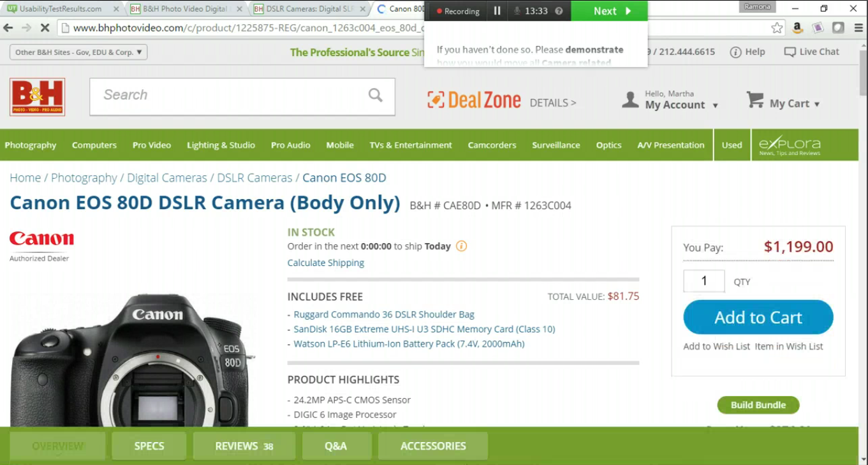The width and height of the screenshot is (868, 465).
Task: Open the Optics menu
Action: click(608, 145)
